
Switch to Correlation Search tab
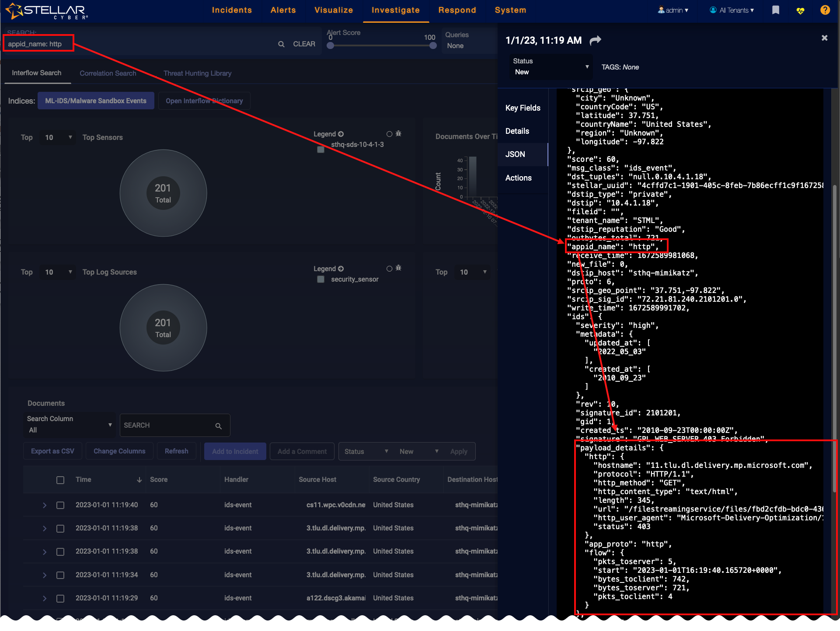point(108,73)
